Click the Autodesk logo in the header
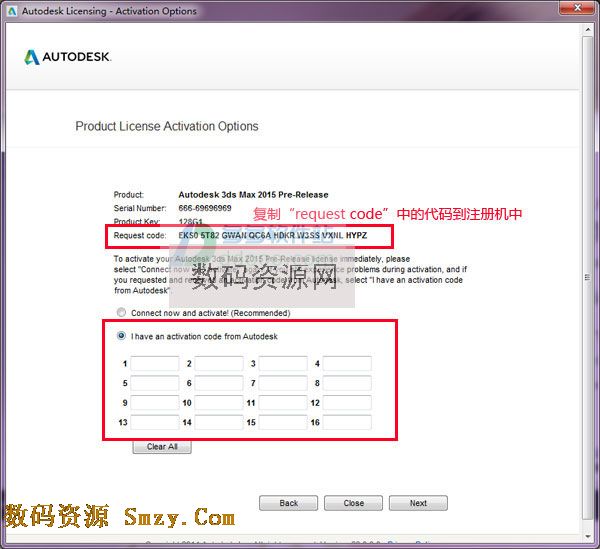The height and width of the screenshot is (549, 600). (67, 57)
